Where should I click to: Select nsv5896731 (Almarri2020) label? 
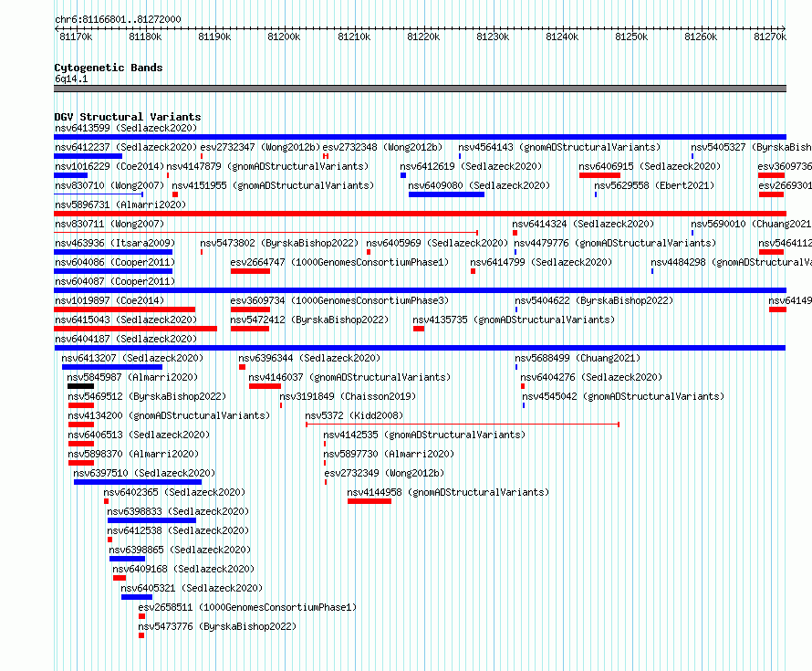(120, 204)
